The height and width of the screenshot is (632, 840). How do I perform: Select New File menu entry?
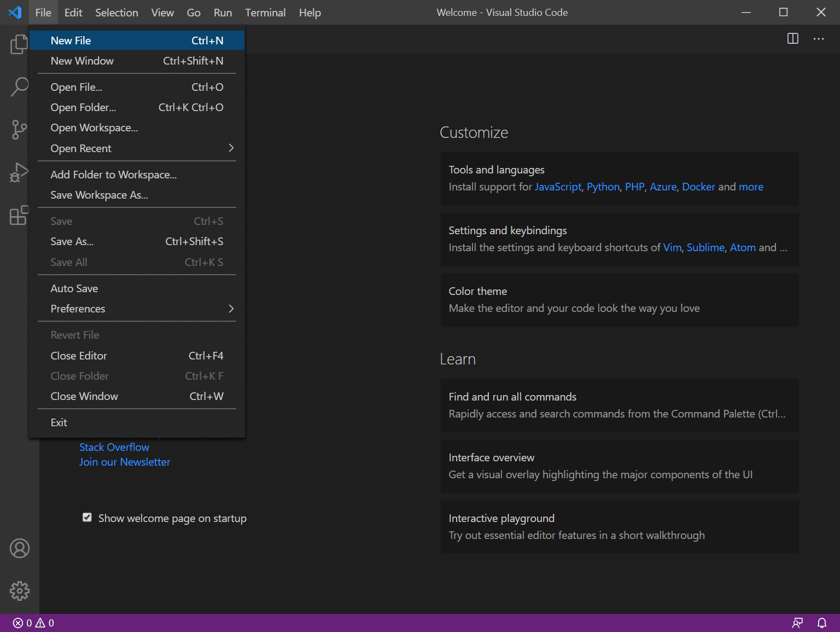pos(137,40)
